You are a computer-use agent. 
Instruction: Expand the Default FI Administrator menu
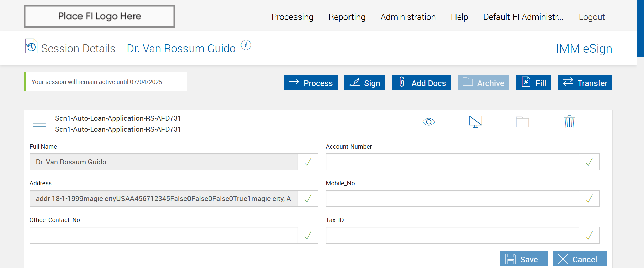pyautogui.click(x=523, y=17)
